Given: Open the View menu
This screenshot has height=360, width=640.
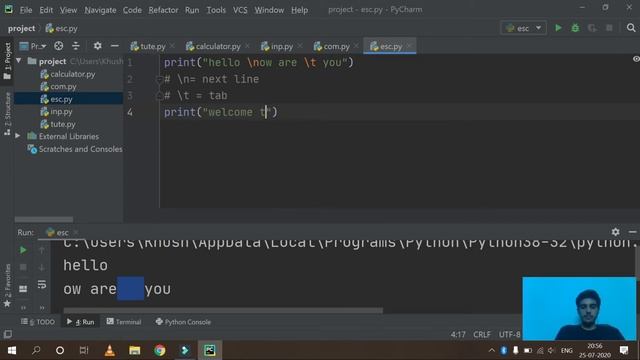Looking at the screenshot, I should click(68, 10).
